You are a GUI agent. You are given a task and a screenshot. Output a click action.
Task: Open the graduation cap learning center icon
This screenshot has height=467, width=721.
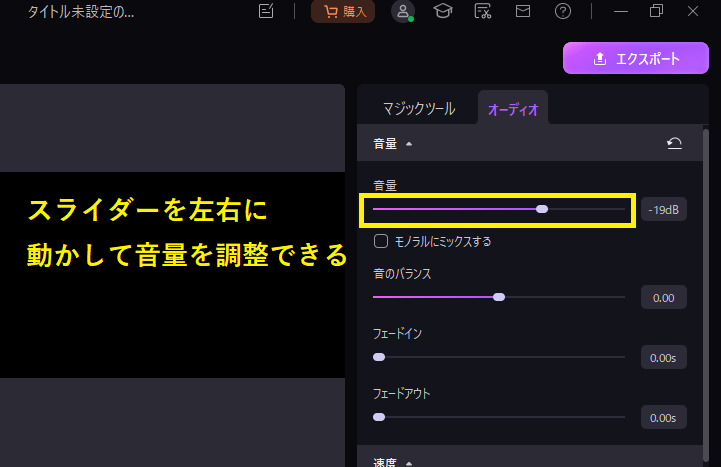tap(442, 11)
